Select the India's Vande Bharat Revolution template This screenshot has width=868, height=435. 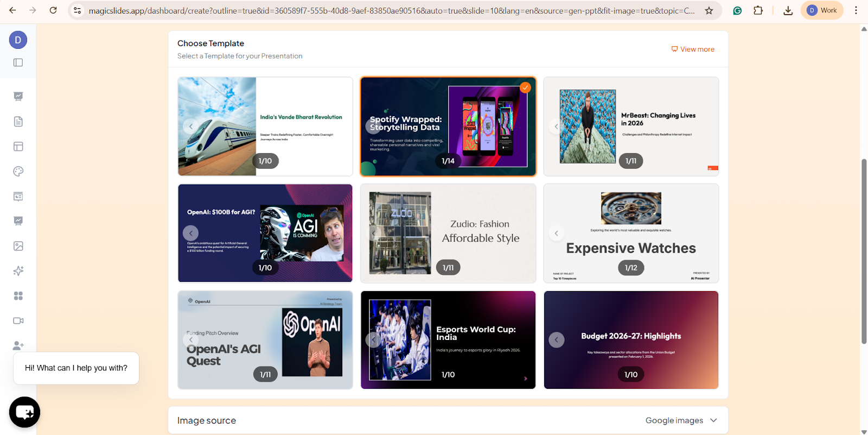click(x=265, y=127)
